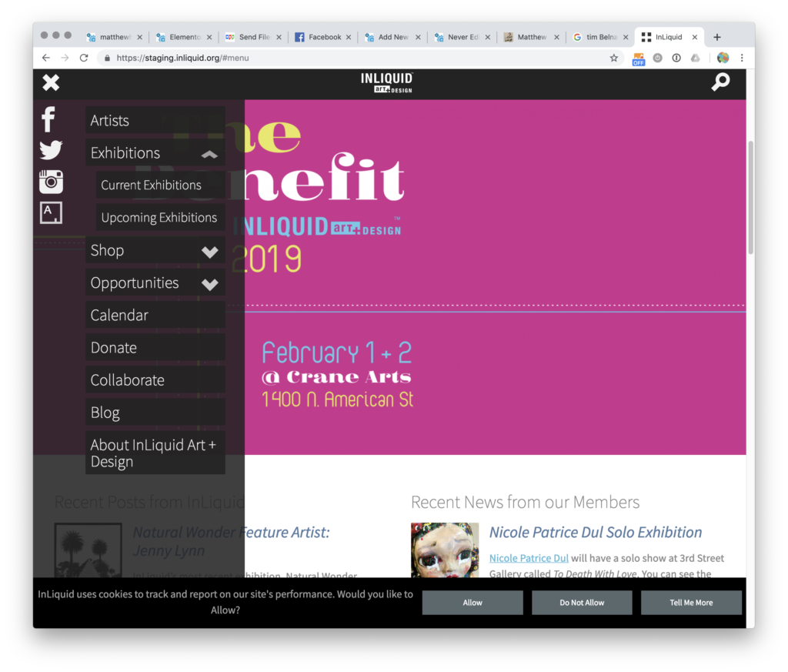
Task: Click the colorful profile avatar icon
Action: point(723,58)
